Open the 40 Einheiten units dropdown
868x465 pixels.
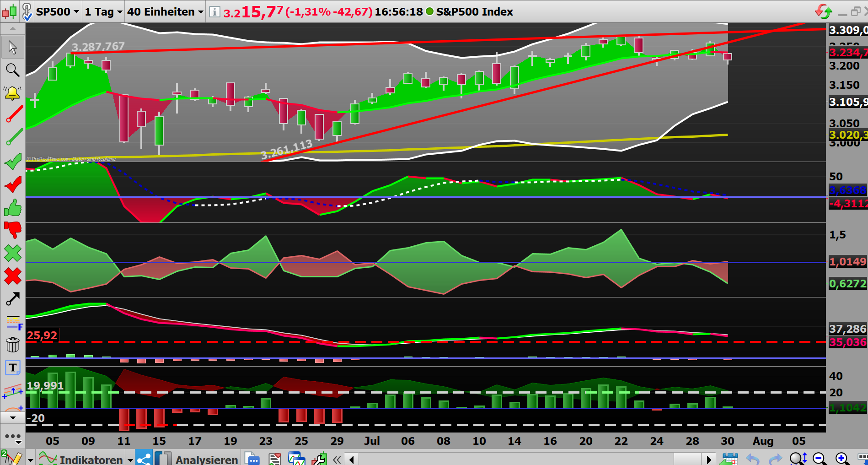tap(165, 11)
